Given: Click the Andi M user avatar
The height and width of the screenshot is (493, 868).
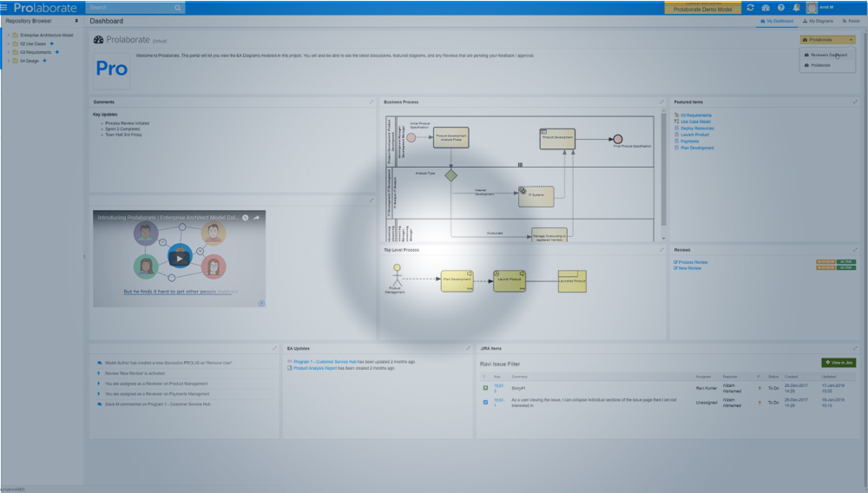Looking at the screenshot, I should (812, 8).
